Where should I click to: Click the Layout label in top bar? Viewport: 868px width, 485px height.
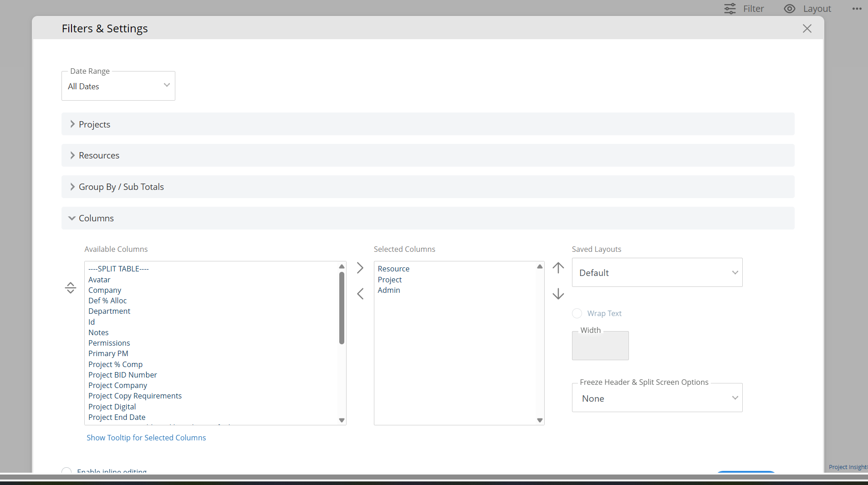point(817,9)
